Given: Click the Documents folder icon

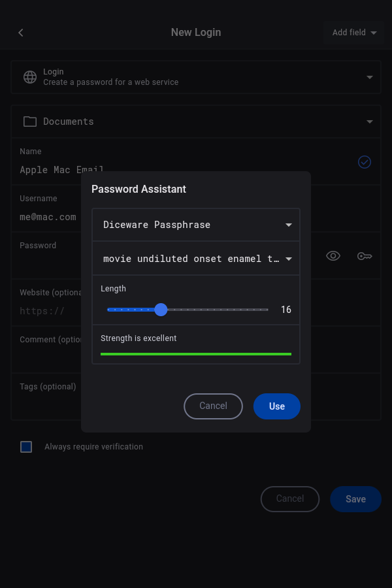Looking at the screenshot, I should coord(30,122).
